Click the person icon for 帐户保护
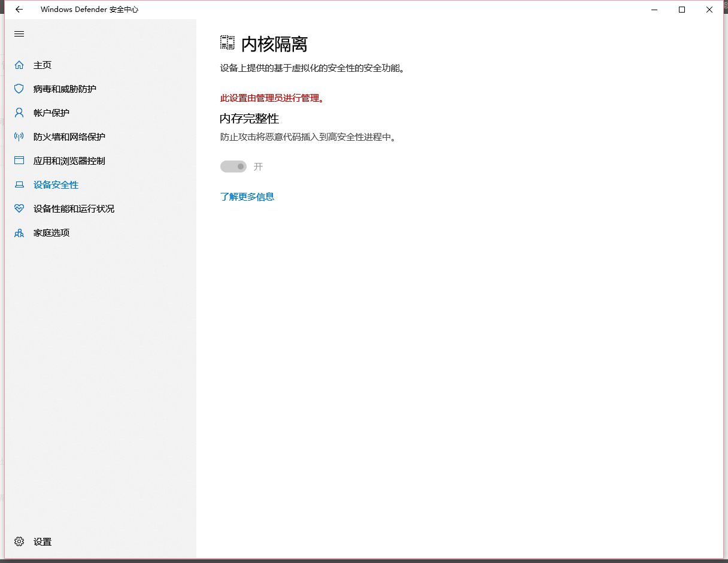728x563 pixels. 19,113
